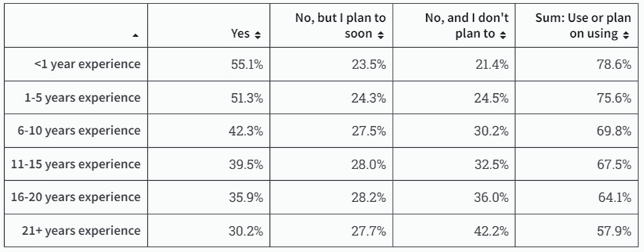644x252 pixels.
Task: Select the '6-10 years experience' row label
Action: (79, 131)
